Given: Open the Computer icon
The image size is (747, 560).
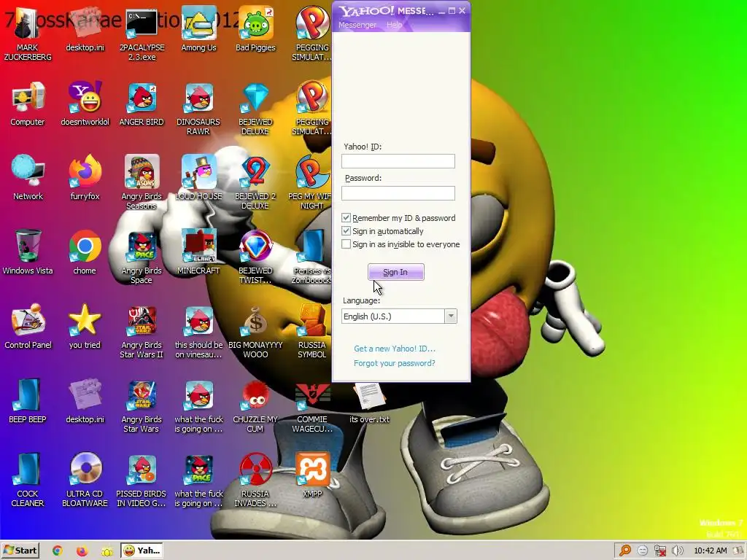Looking at the screenshot, I should click(27, 104).
